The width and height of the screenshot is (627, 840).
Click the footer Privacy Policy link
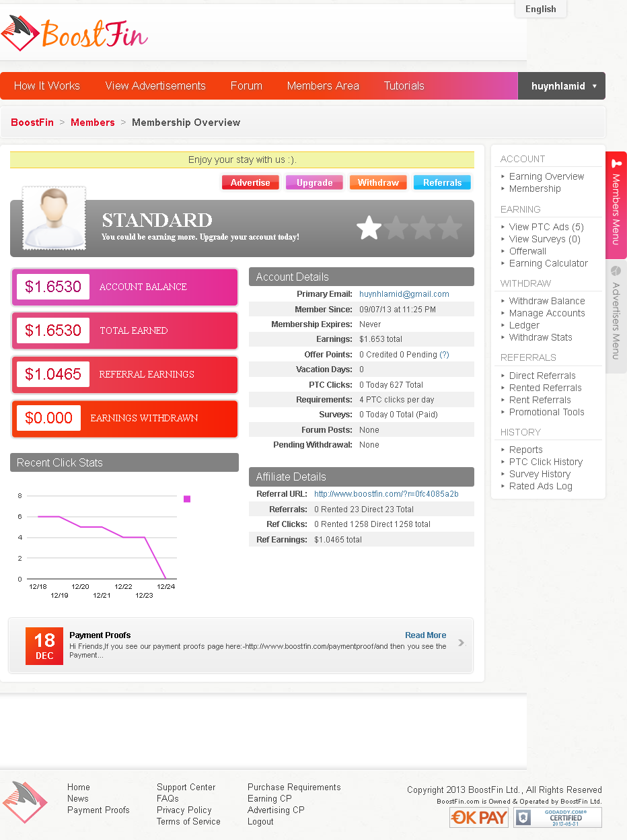tap(184, 810)
